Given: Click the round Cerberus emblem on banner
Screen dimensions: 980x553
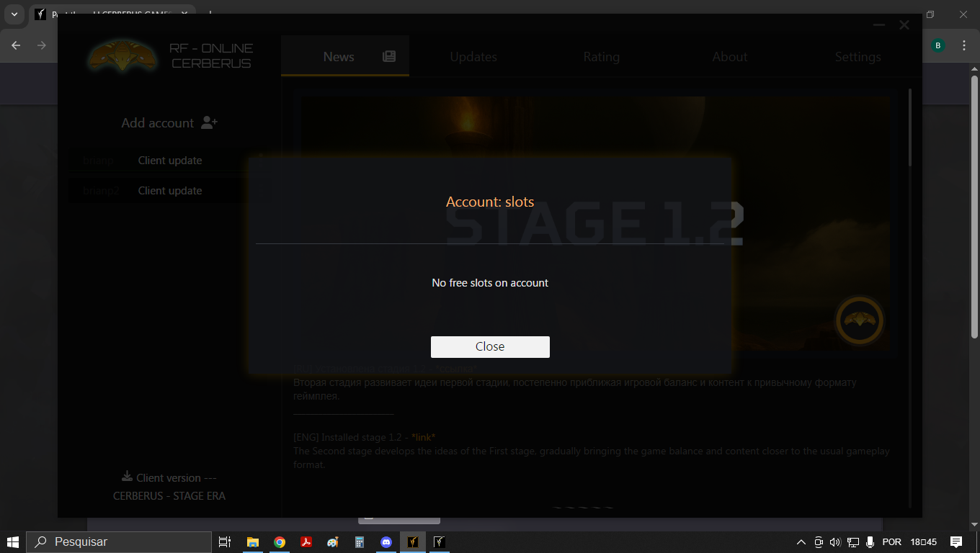Looking at the screenshot, I should [x=859, y=320].
